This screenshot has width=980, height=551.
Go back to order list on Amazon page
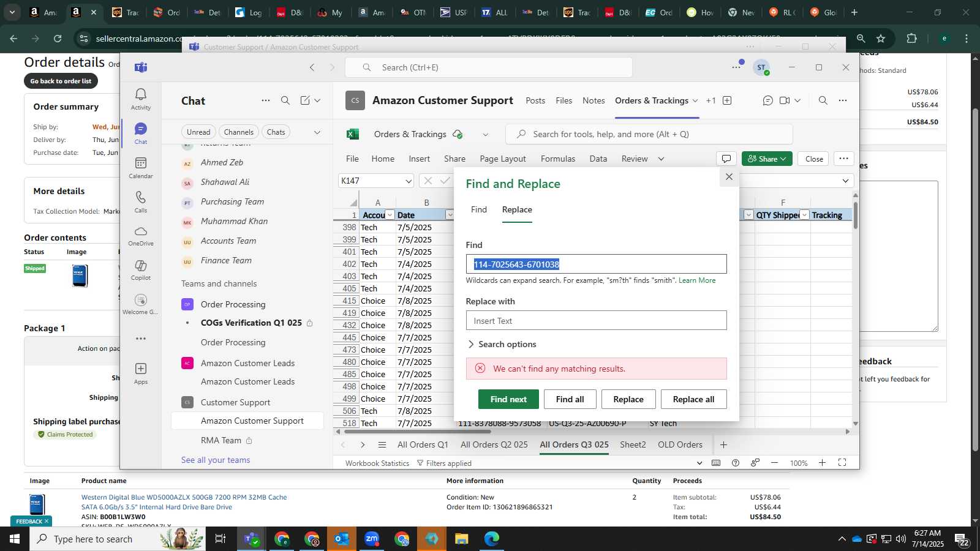click(61, 81)
